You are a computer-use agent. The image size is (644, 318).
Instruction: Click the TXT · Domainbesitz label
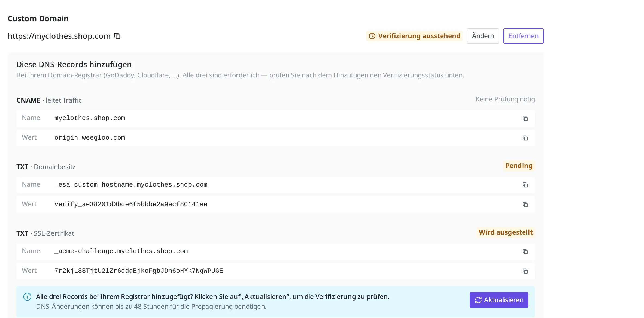46,167
